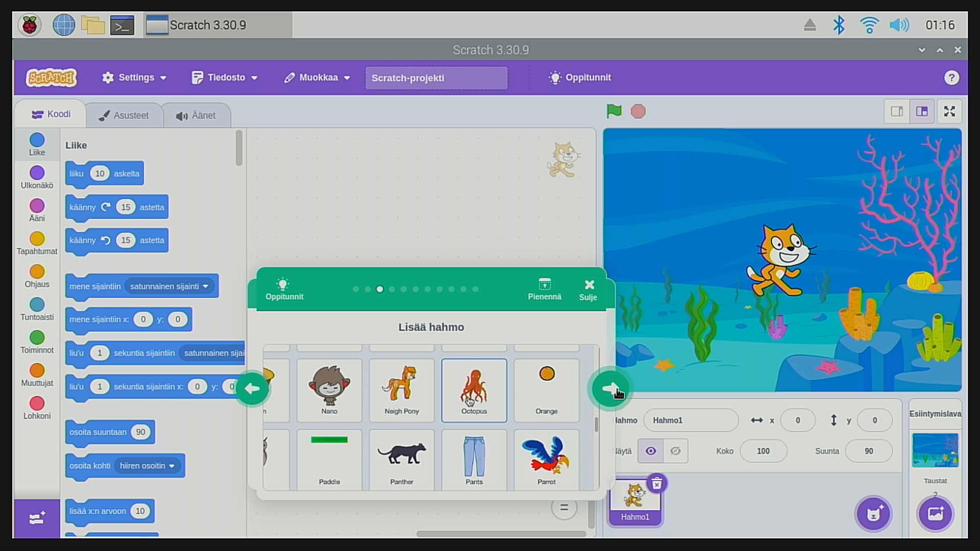
Task: Open the Settings dropdown menu
Action: (x=134, y=78)
